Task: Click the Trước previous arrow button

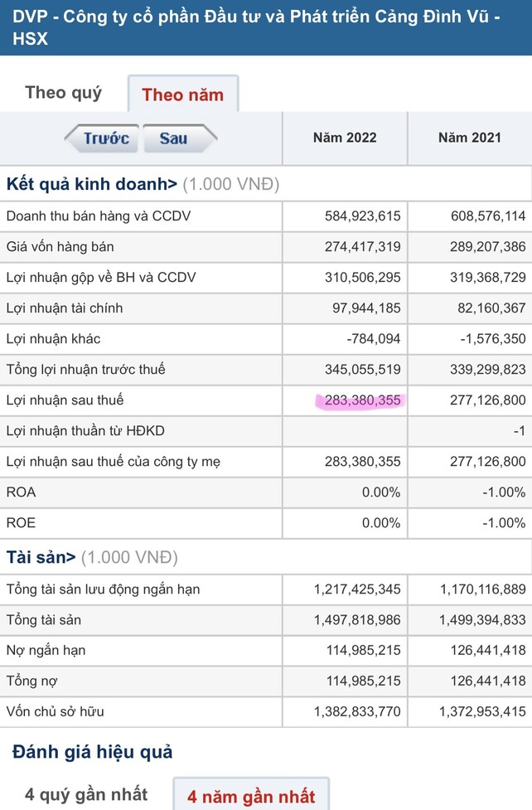Action: click(103, 138)
